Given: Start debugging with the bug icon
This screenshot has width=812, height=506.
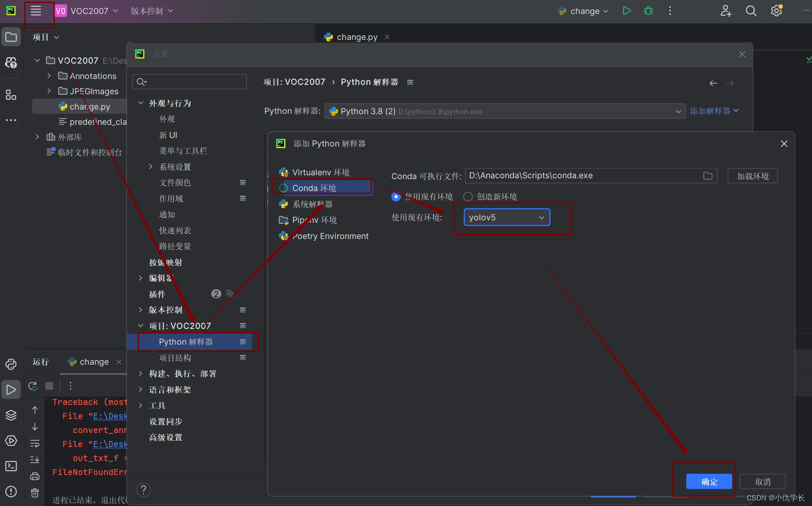Looking at the screenshot, I should point(648,11).
